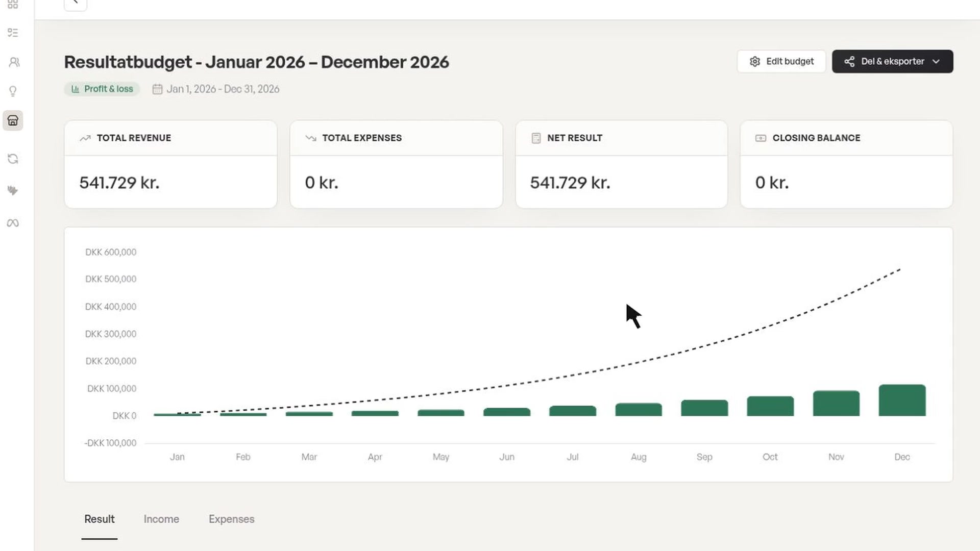Viewport: 980px width, 551px height.
Task: Click the Jan 1, 2026 - Dec 31, 2026 date range
Action: (x=223, y=89)
